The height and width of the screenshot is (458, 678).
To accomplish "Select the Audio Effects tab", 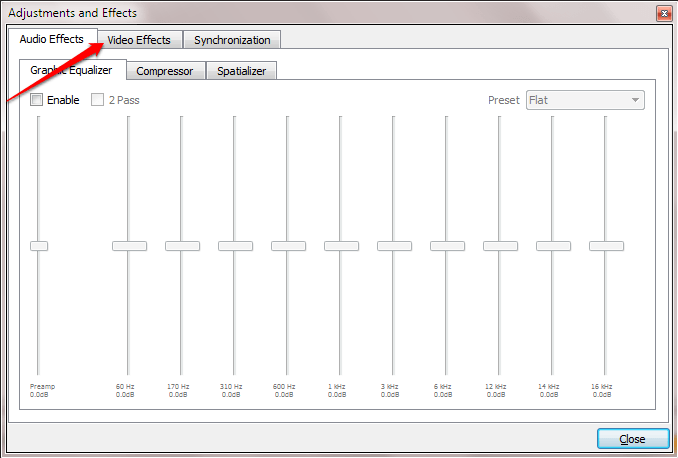I will pos(52,39).
